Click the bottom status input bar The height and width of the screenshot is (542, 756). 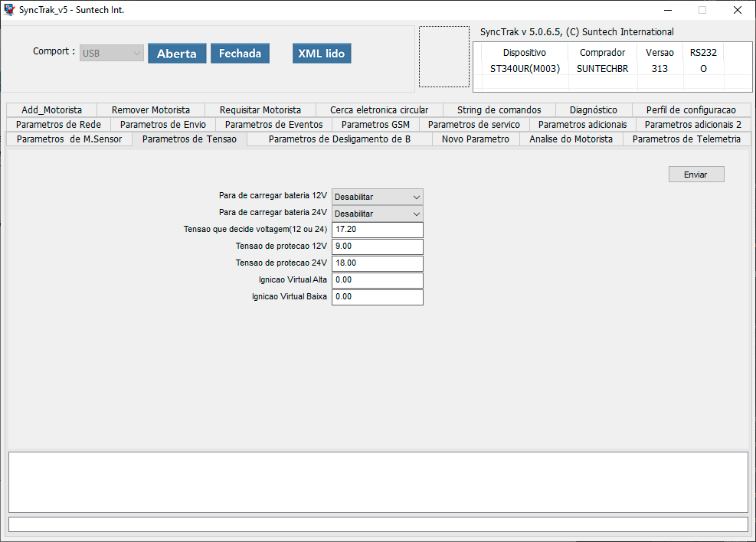[378, 524]
